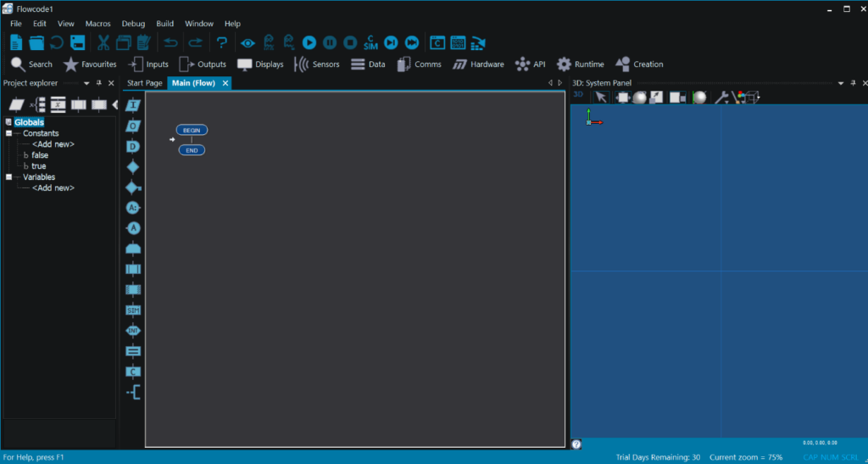Select the Decision icon in flowchart toolbox
The width and height of the screenshot is (868, 464).
132,167
